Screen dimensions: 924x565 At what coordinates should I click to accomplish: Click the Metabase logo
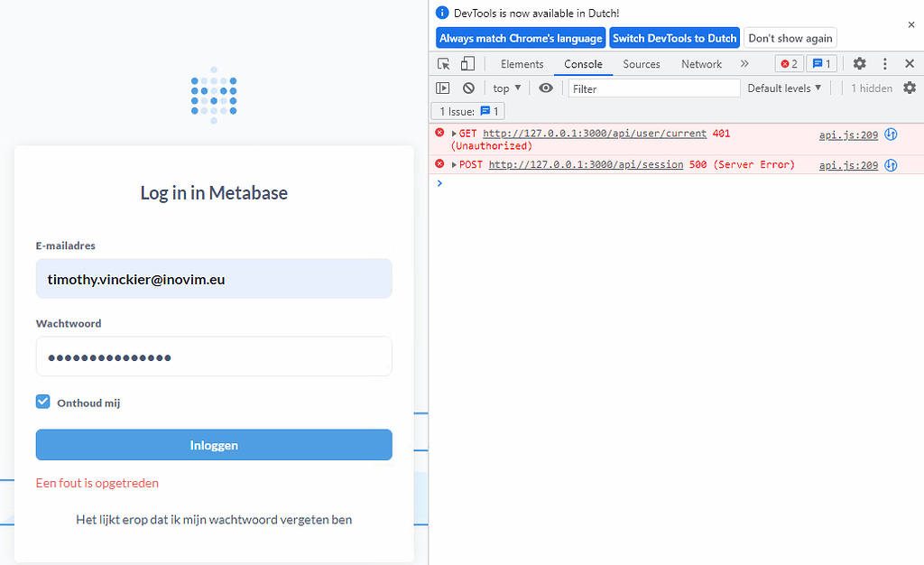tap(214, 96)
